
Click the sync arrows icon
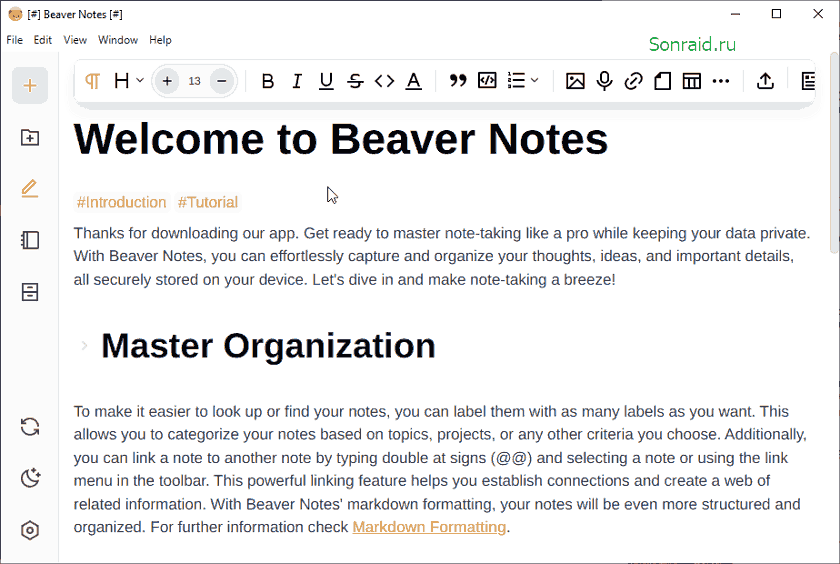pyautogui.click(x=30, y=427)
